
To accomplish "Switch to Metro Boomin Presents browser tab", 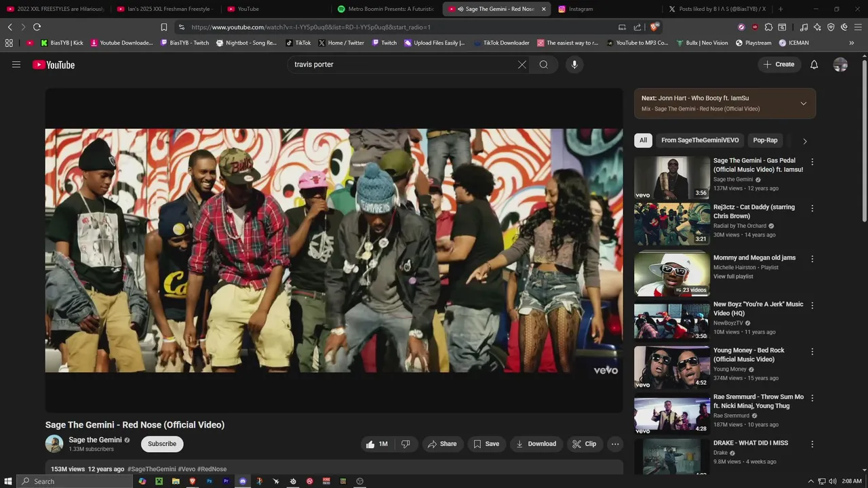I will coord(387,9).
